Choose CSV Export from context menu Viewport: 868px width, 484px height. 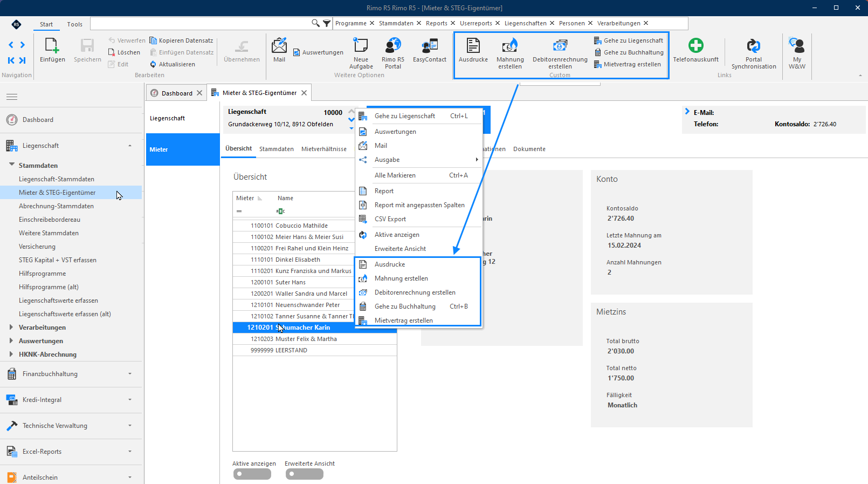(x=418, y=219)
